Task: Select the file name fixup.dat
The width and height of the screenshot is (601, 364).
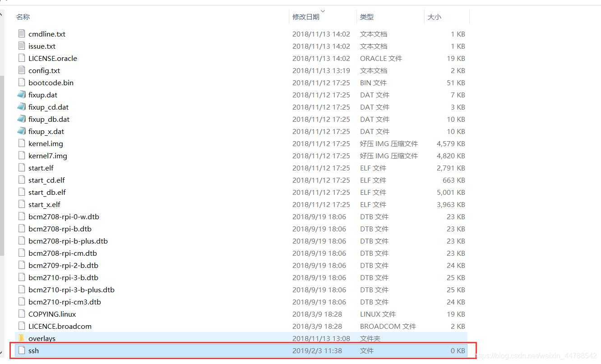Action: click(x=43, y=95)
